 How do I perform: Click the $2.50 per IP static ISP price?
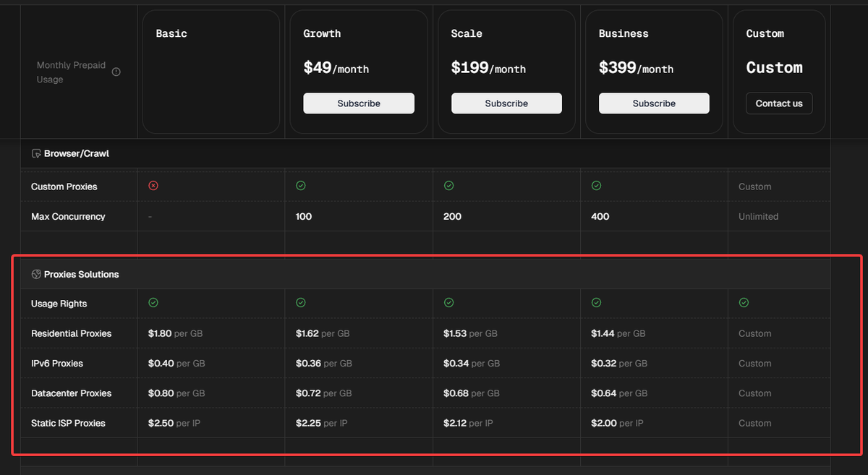tap(174, 423)
